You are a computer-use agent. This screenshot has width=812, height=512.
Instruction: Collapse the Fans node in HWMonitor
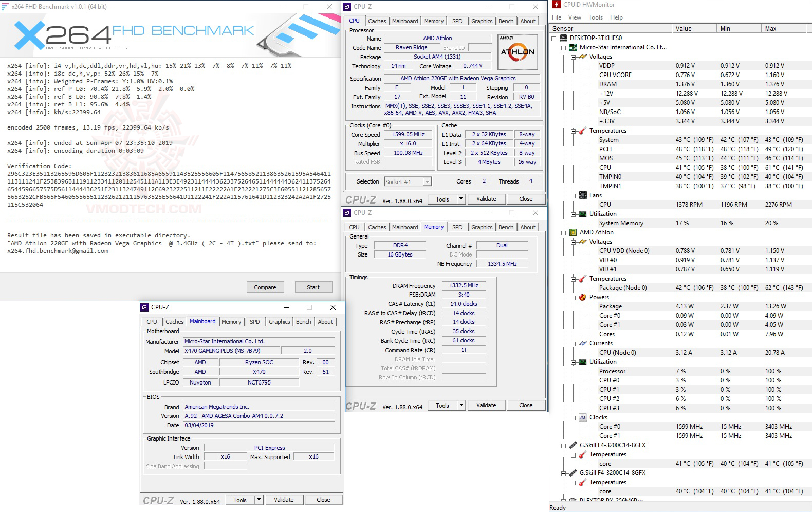[x=574, y=195]
